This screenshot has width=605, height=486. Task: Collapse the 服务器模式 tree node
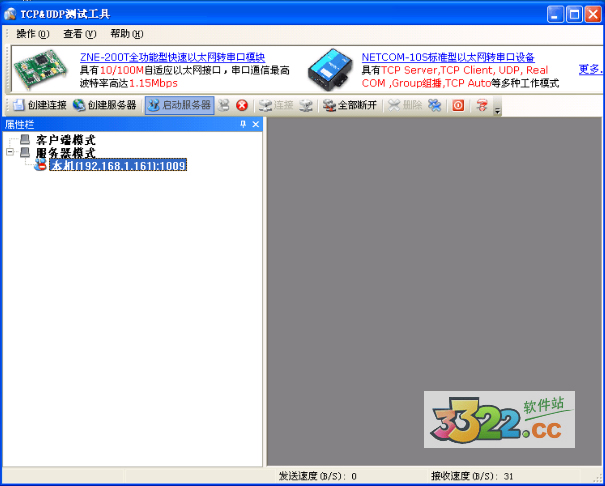point(10,152)
